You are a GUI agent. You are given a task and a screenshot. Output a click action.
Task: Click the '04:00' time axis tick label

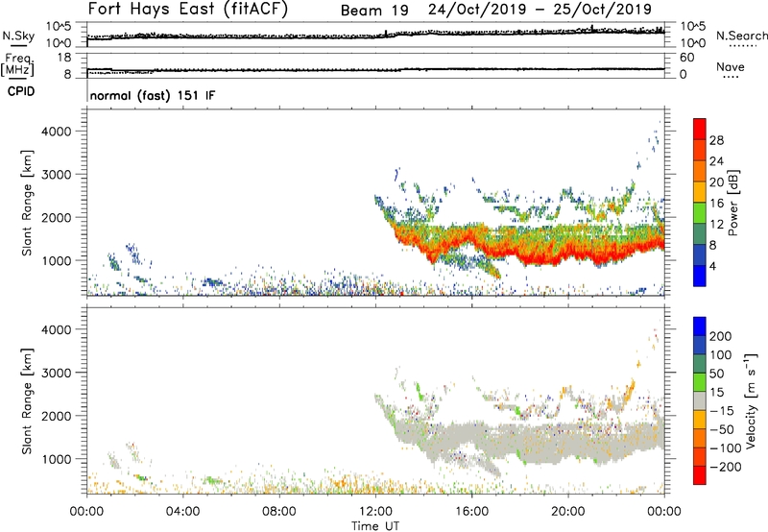[x=182, y=512]
